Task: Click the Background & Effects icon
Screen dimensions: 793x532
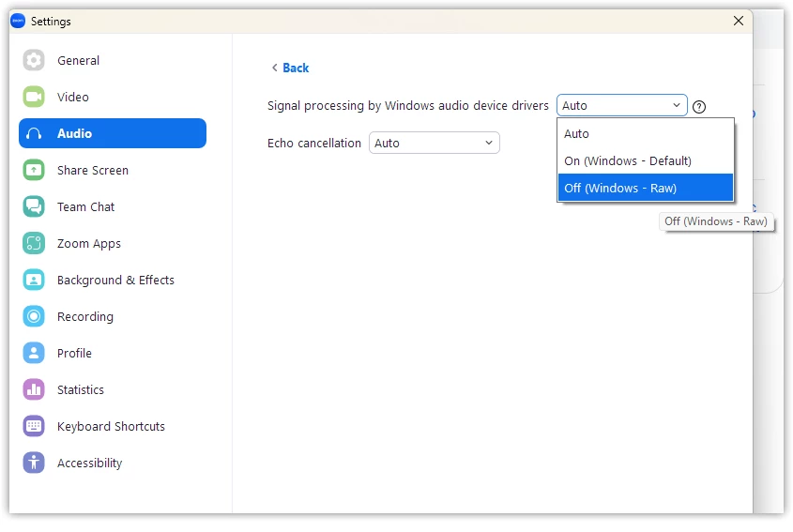Action: [x=34, y=281]
